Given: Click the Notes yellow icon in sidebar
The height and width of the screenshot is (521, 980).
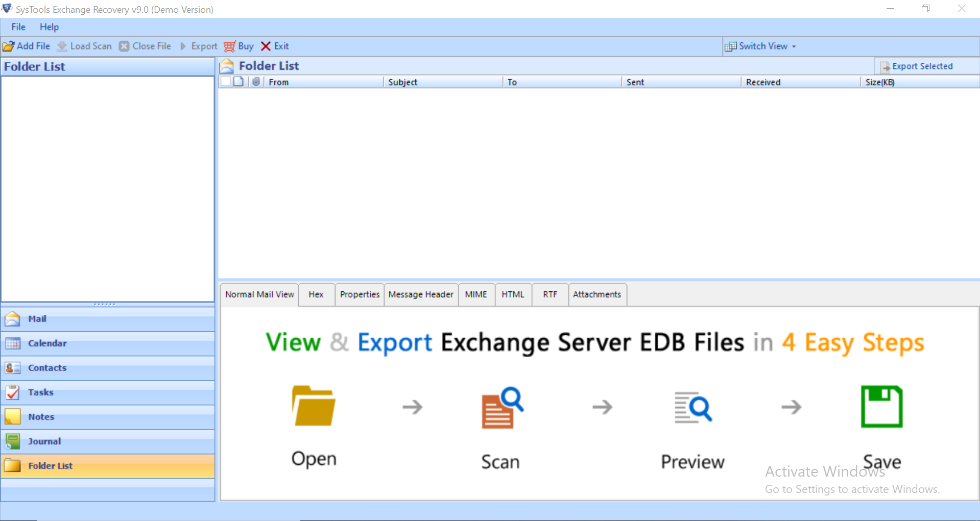Looking at the screenshot, I should tap(13, 417).
